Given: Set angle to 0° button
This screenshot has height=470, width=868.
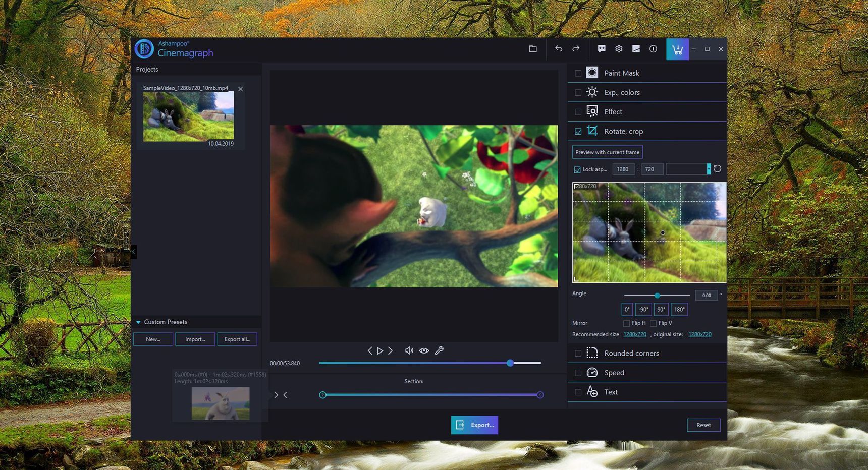Looking at the screenshot, I should 627,309.
